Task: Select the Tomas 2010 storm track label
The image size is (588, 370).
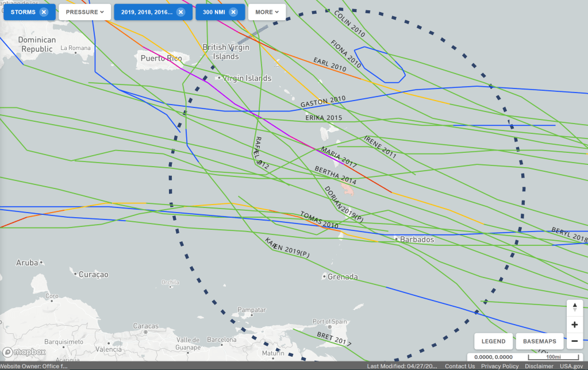Action: tap(319, 220)
